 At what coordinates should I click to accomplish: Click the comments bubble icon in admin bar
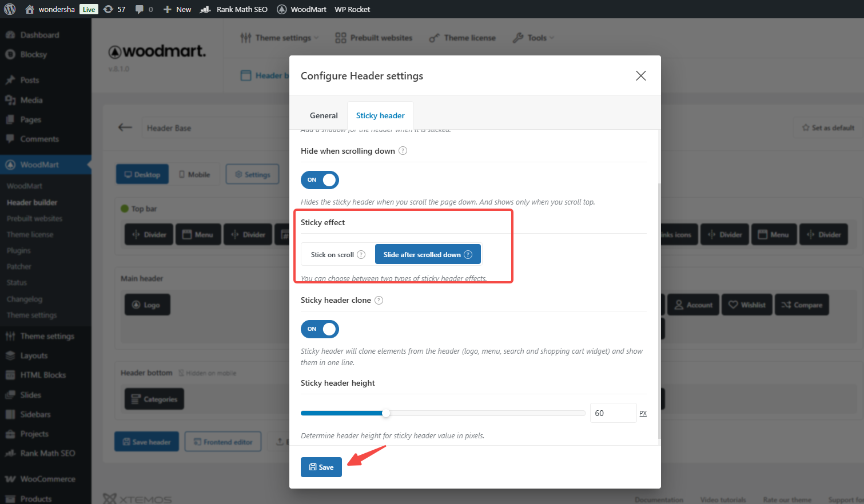point(140,9)
